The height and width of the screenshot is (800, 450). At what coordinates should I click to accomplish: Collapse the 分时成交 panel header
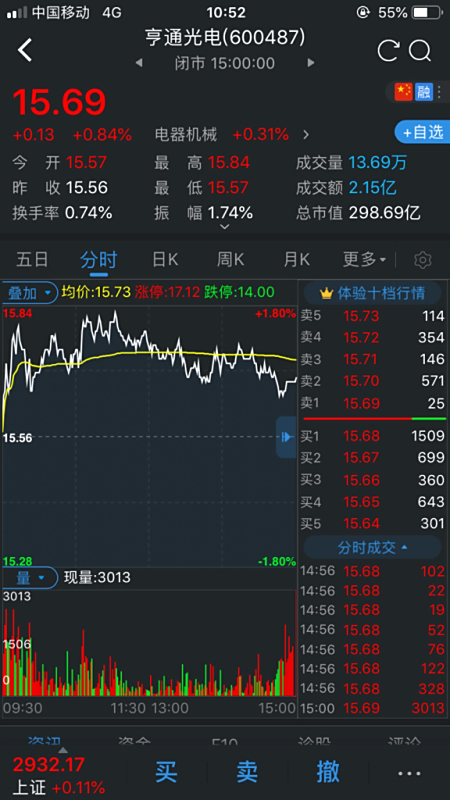tap(372, 547)
